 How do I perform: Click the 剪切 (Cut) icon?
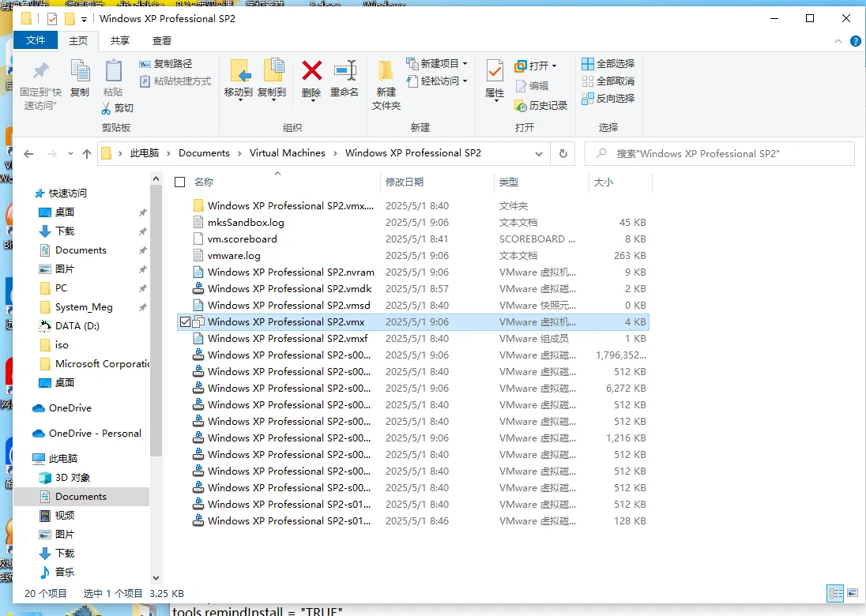coord(120,107)
